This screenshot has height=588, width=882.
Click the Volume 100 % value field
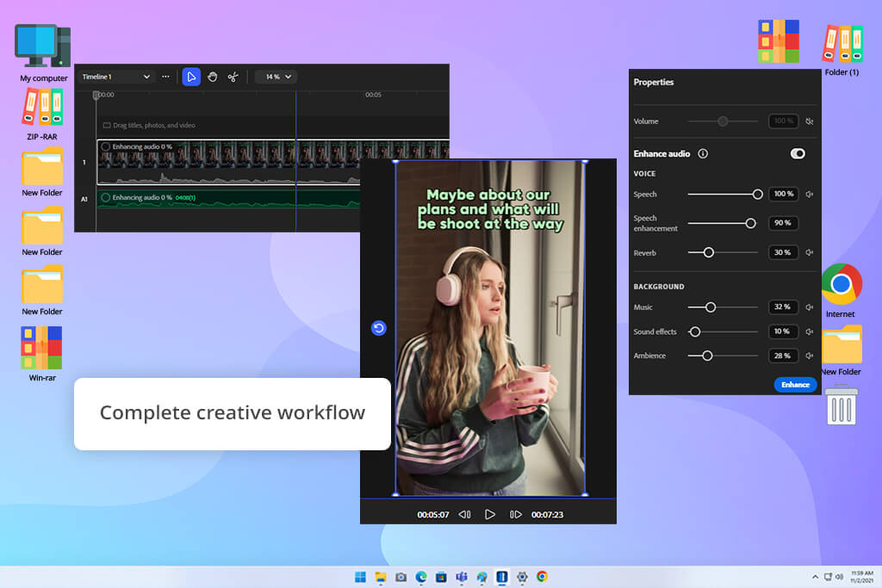click(783, 121)
